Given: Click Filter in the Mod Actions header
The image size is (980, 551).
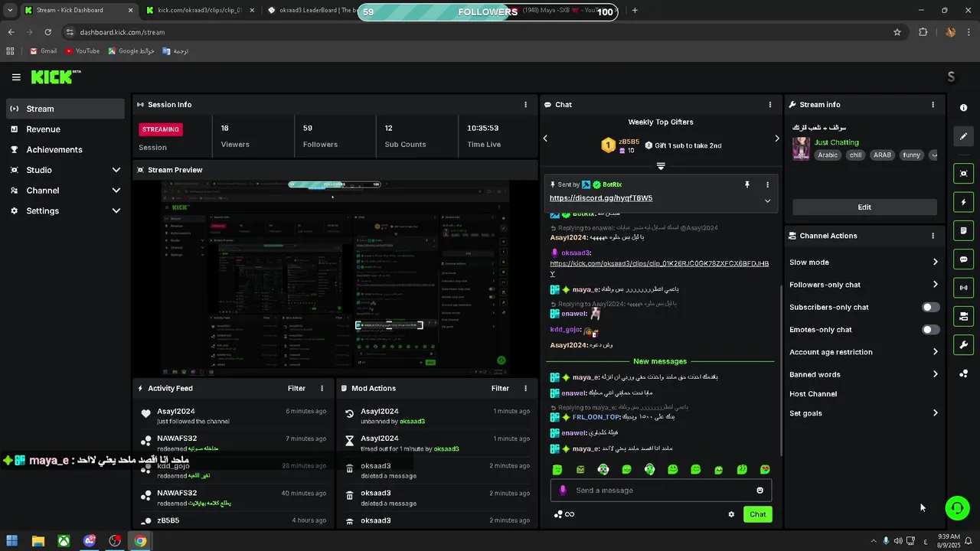Looking at the screenshot, I should point(500,389).
